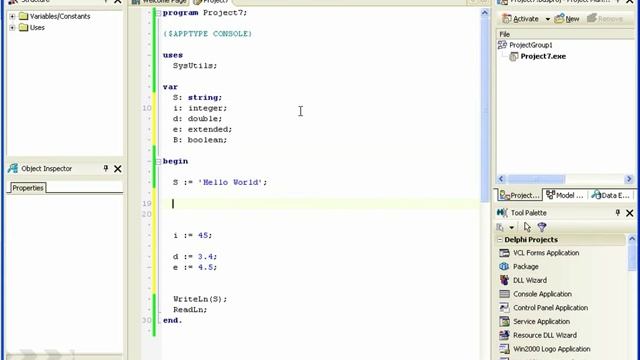Expand the Variables/Constants node

point(12,16)
